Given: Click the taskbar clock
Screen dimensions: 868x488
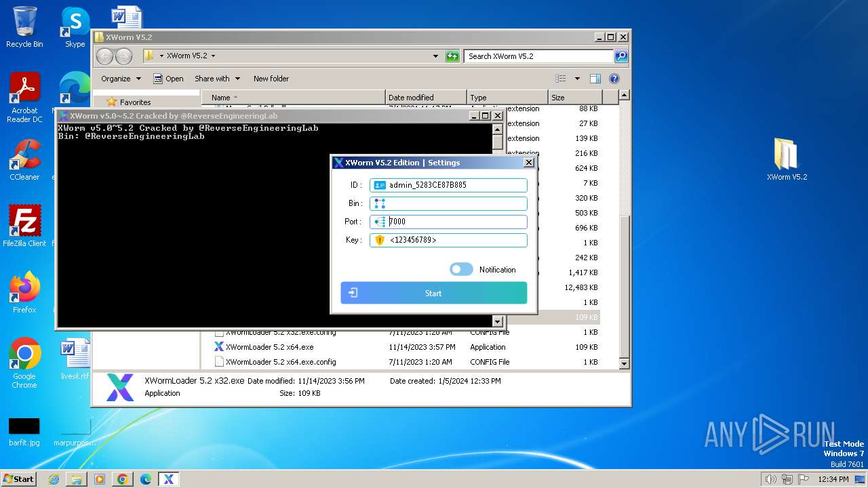Looking at the screenshot, I should (x=833, y=479).
